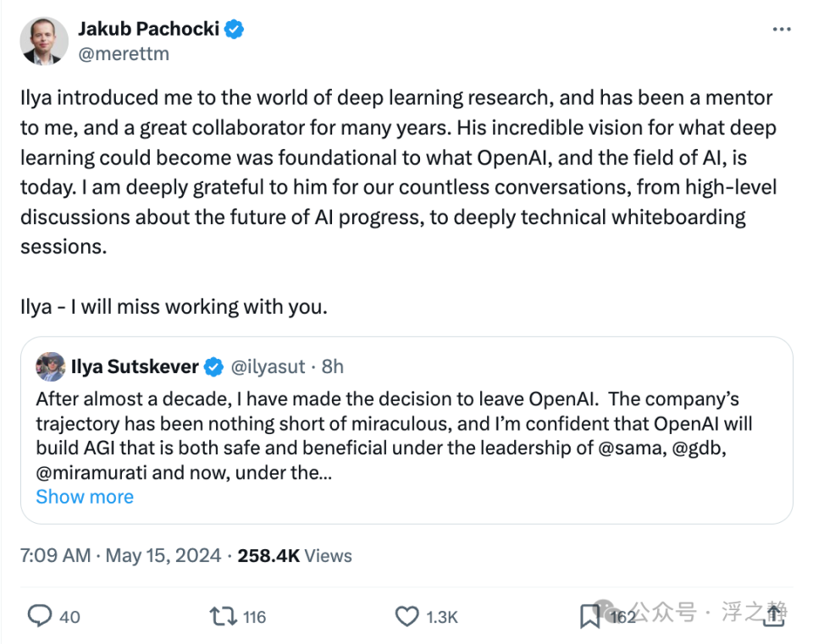
Task: Click the share upload icon
Action: [773, 615]
